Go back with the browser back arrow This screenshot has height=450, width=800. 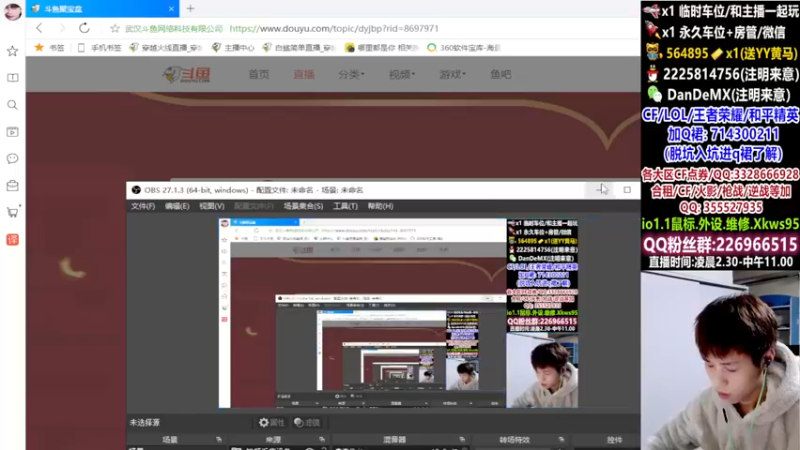coord(39,28)
